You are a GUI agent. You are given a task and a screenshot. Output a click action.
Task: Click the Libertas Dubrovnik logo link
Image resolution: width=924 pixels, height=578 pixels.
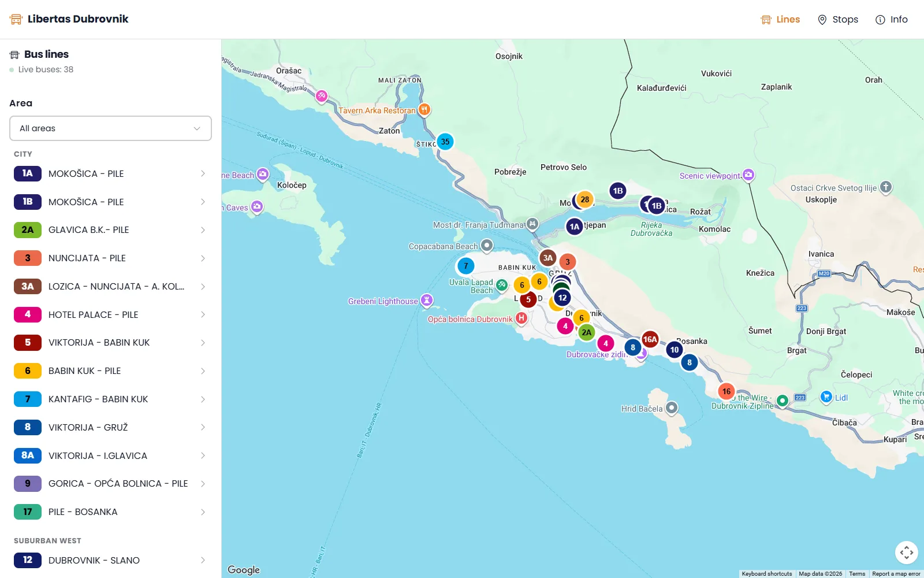pos(69,19)
